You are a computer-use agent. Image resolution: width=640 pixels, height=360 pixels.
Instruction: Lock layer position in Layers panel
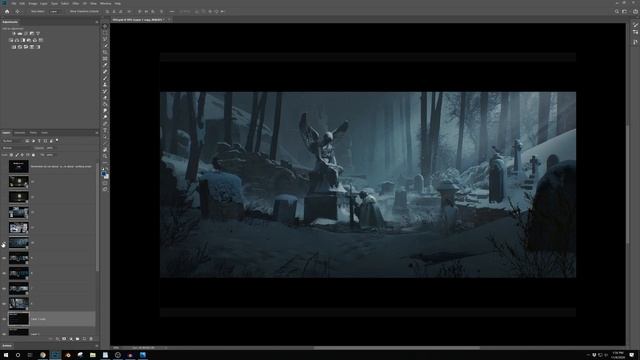(22, 155)
